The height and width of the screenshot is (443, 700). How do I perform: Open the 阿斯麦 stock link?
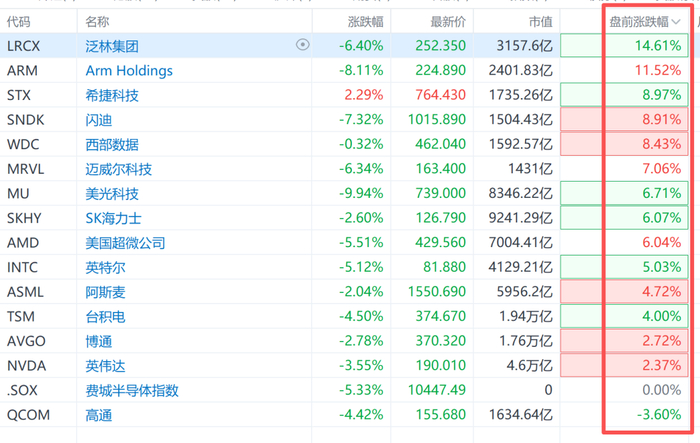(105, 292)
